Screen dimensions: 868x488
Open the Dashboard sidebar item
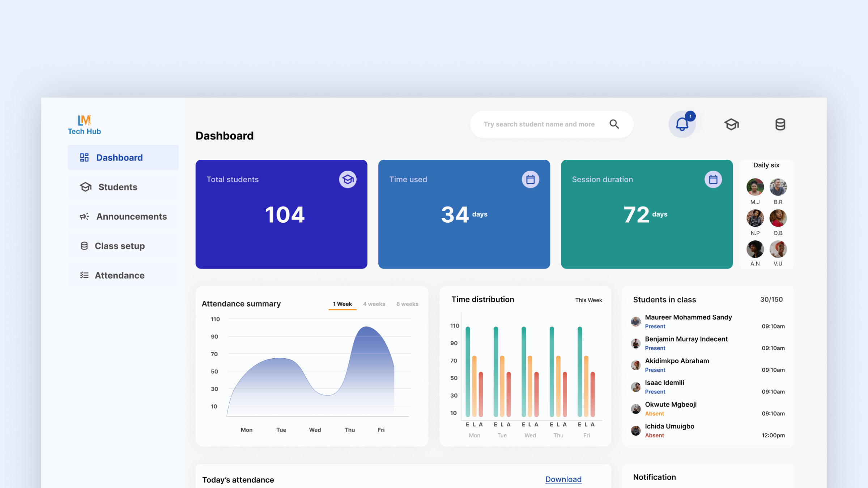(x=123, y=158)
